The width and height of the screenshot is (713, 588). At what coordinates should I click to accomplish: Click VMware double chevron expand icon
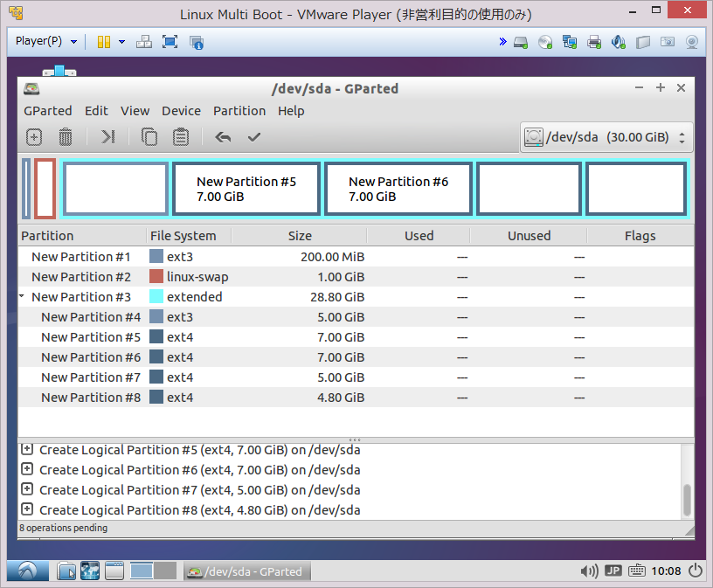(x=502, y=42)
